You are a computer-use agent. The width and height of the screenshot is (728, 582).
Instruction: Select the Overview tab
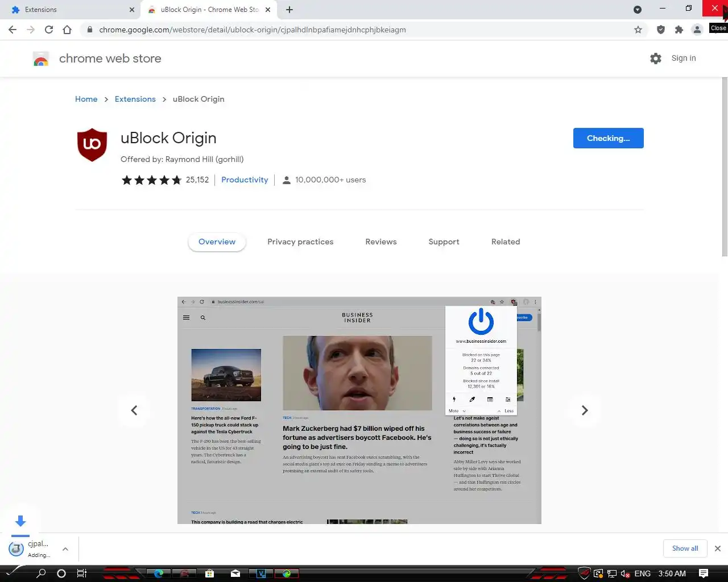coord(217,242)
